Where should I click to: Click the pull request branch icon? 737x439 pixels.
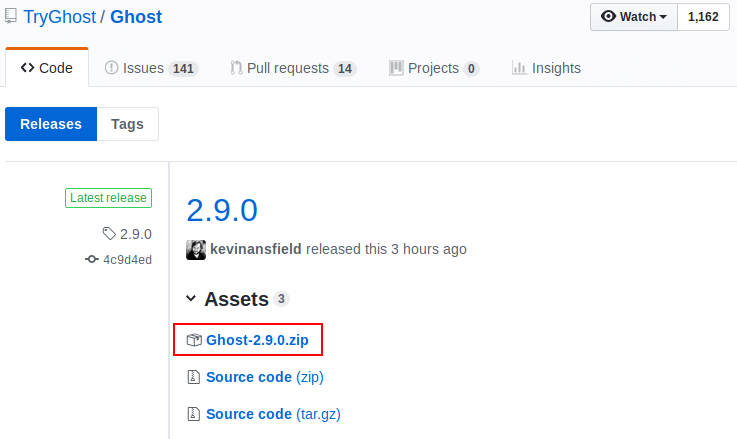(236, 68)
